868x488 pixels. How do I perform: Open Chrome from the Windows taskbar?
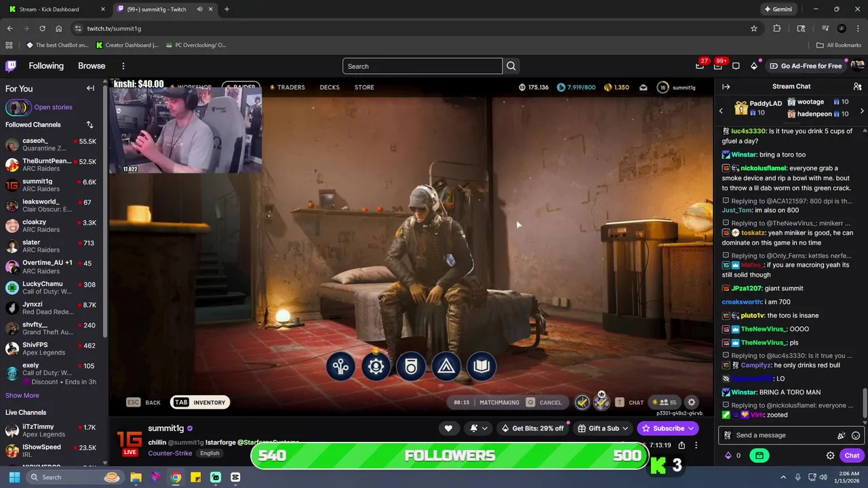(x=176, y=477)
